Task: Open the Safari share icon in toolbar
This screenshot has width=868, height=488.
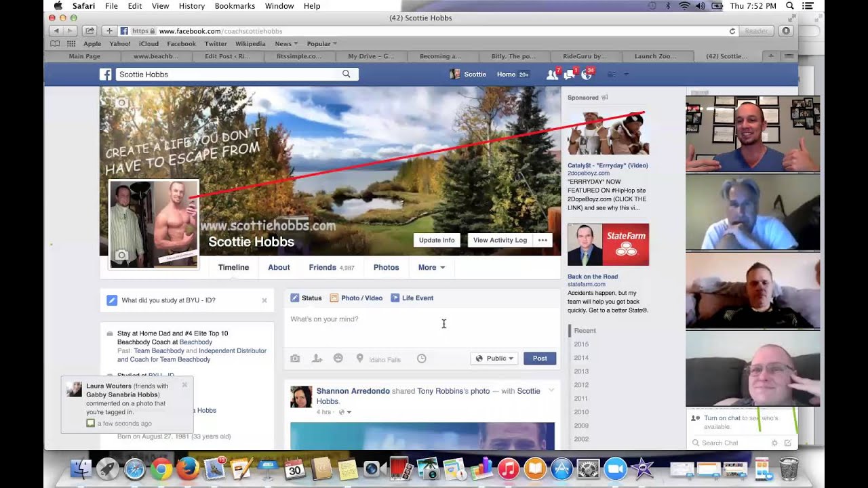Action: point(89,31)
